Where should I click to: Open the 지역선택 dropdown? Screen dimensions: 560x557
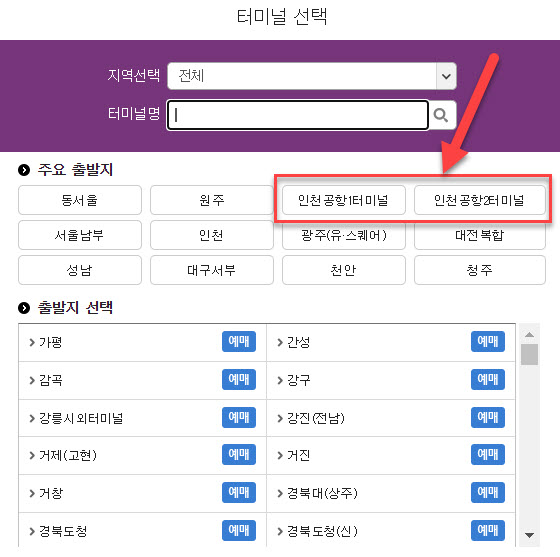[x=312, y=76]
